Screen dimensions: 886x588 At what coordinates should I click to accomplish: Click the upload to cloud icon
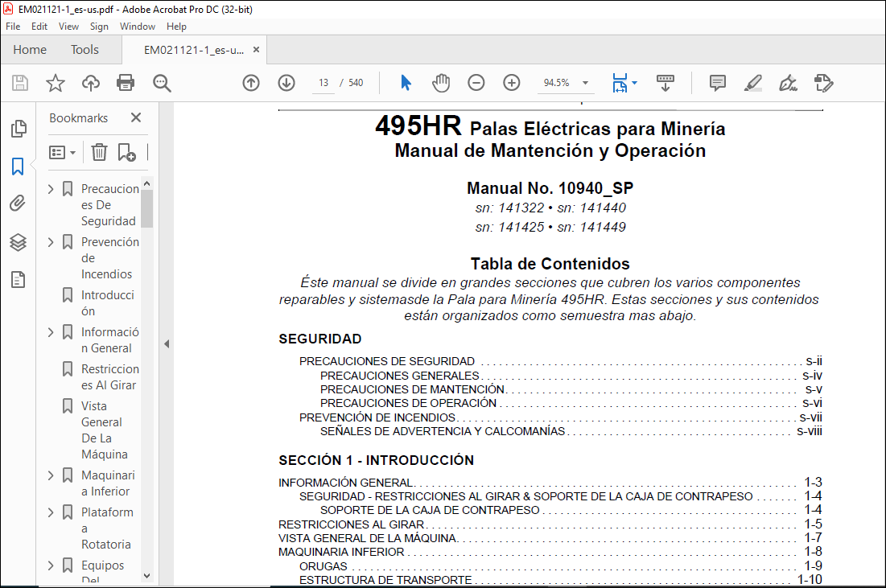(90, 83)
